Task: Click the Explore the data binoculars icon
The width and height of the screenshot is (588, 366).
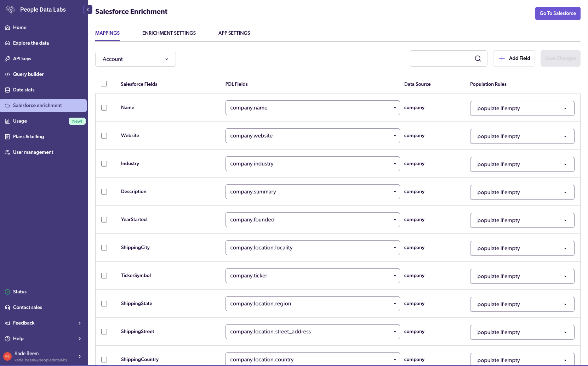Action: [7, 43]
